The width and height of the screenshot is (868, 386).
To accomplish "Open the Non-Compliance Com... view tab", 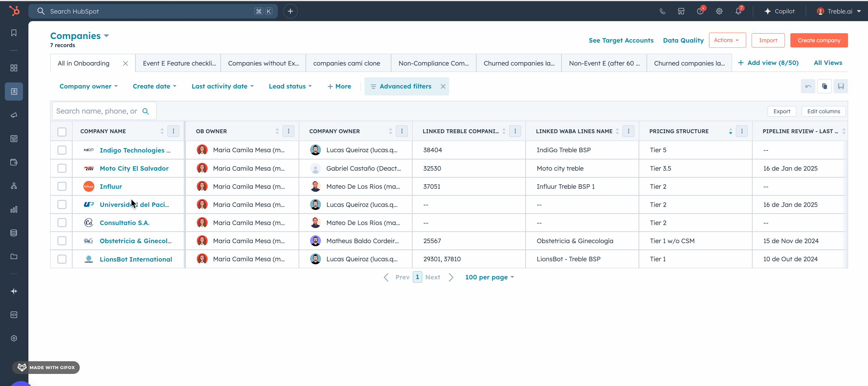I will [x=433, y=63].
